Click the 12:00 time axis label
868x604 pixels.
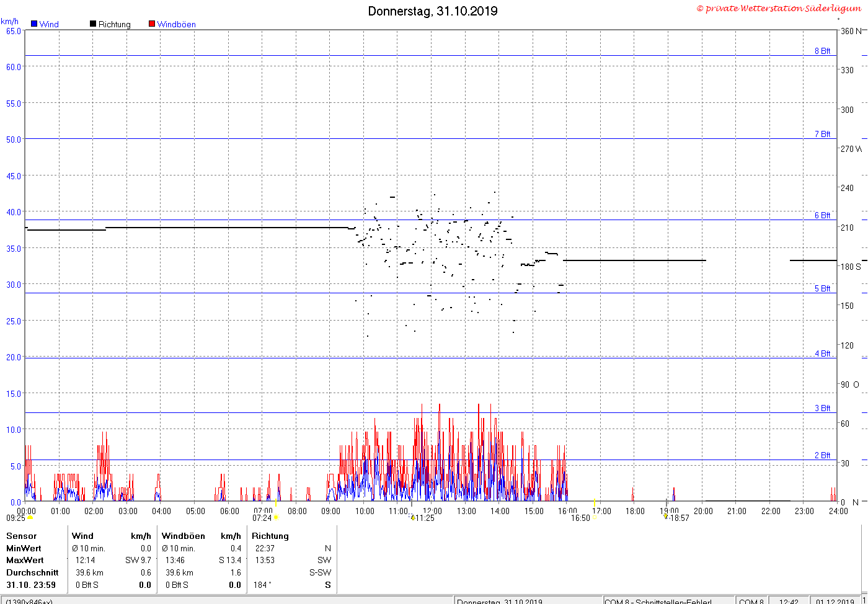click(x=432, y=511)
